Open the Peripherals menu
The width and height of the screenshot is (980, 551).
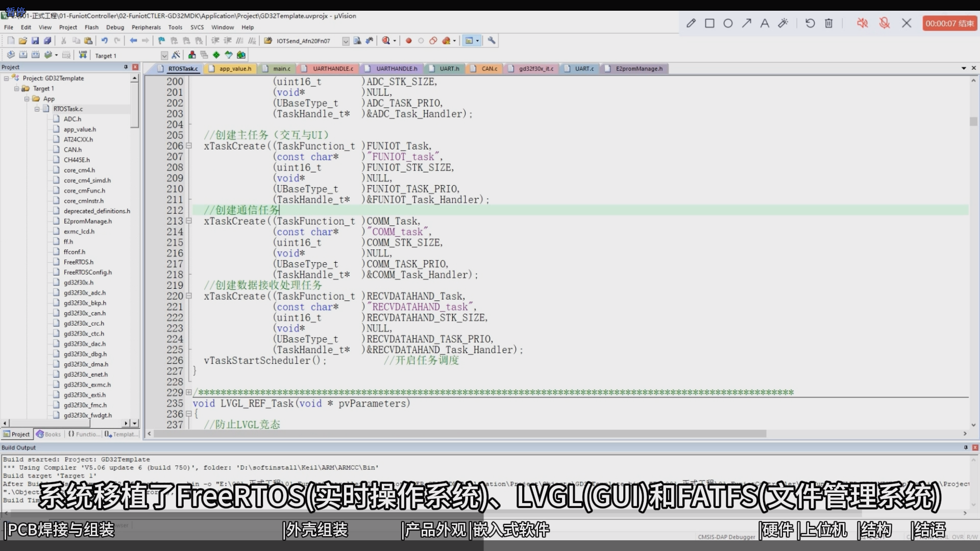click(x=146, y=28)
